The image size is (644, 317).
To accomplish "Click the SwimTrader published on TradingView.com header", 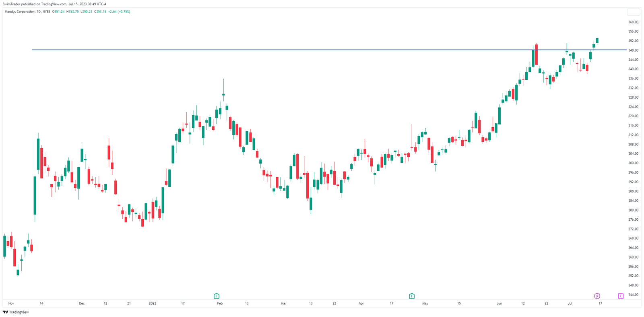I will pos(54,4).
